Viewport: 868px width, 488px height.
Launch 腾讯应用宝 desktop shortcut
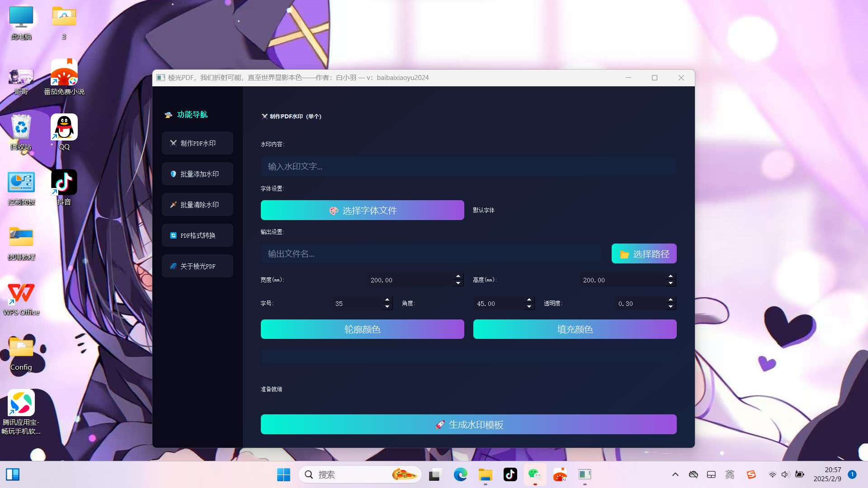pyautogui.click(x=21, y=412)
